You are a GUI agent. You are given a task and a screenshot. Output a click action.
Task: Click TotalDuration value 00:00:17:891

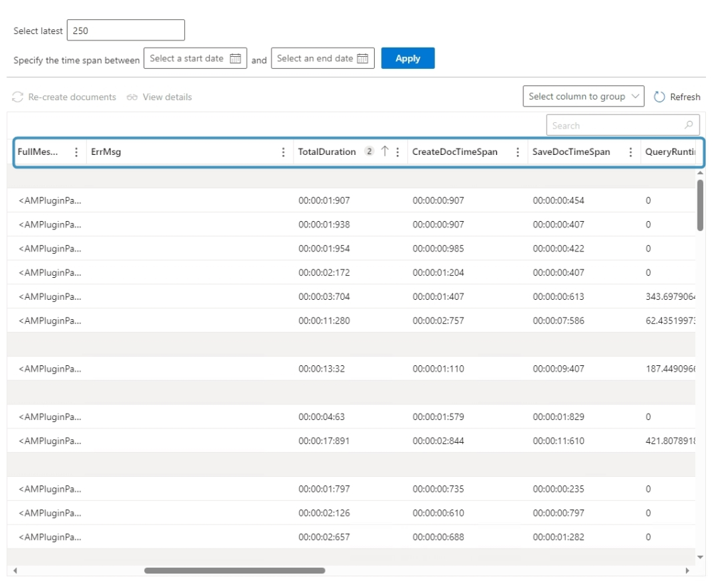[324, 441]
